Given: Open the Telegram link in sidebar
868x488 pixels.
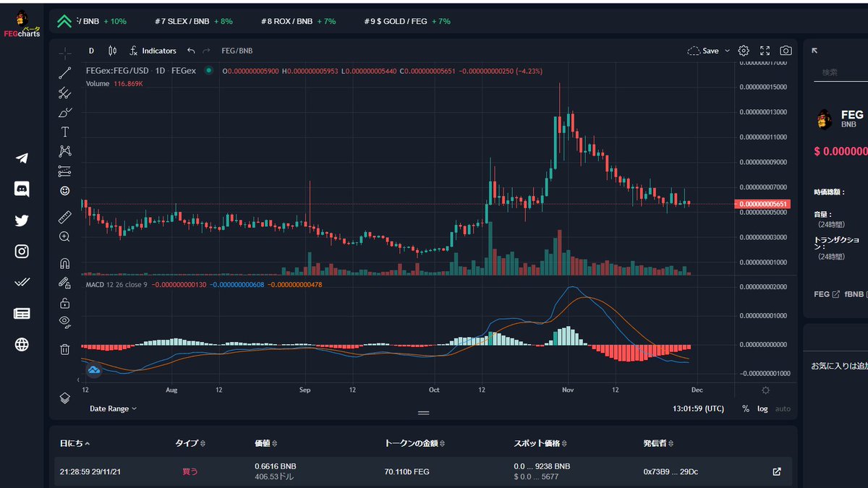Looking at the screenshot, I should pos(22,158).
